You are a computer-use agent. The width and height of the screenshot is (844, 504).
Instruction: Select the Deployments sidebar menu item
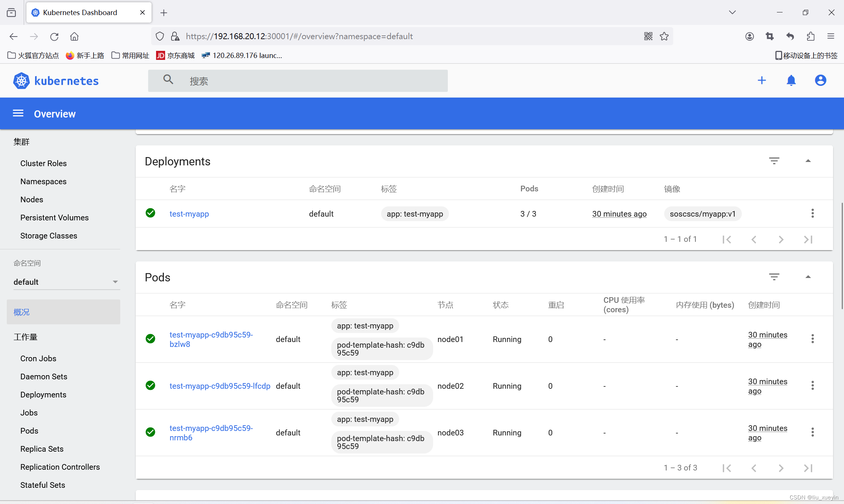[43, 394]
